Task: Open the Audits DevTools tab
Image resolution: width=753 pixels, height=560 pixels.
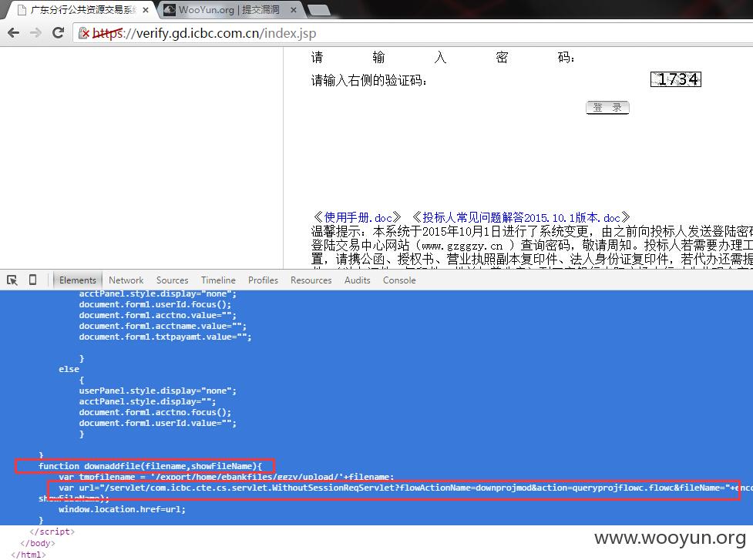Action: (357, 280)
